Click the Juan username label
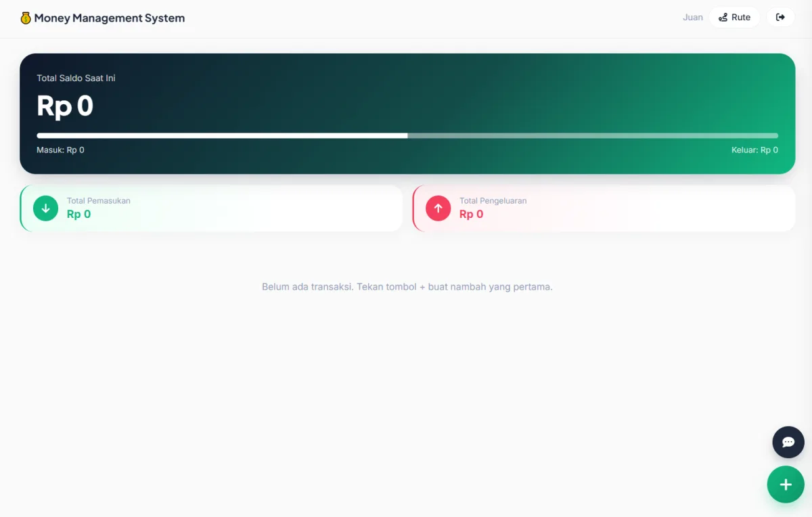Image resolution: width=812 pixels, height=517 pixels. (693, 18)
